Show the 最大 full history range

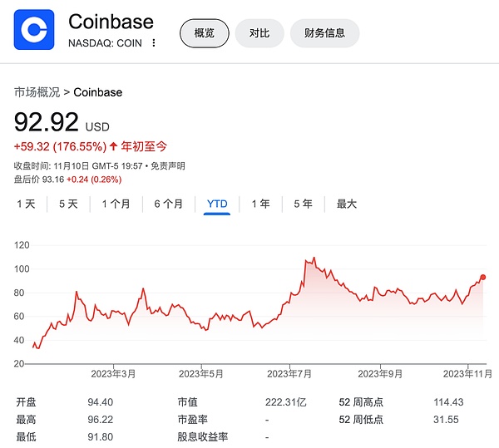[x=346, y=204]
